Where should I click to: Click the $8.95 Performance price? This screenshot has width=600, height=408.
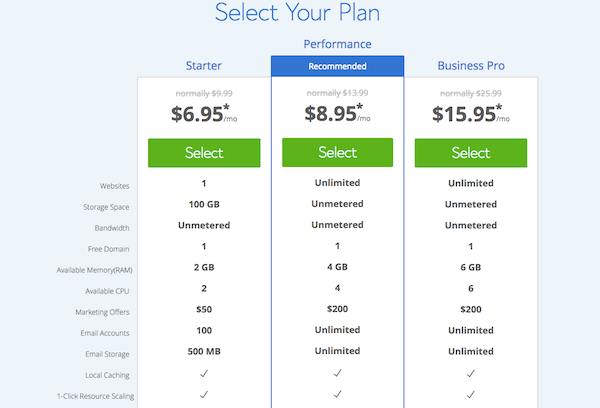333,114
